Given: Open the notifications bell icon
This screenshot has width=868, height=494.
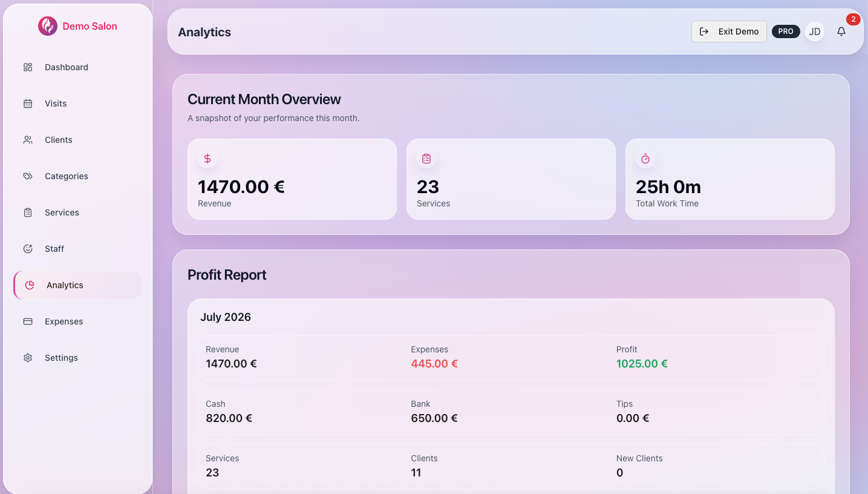Looking at the screenshot, I should click(x=841, y=31).
